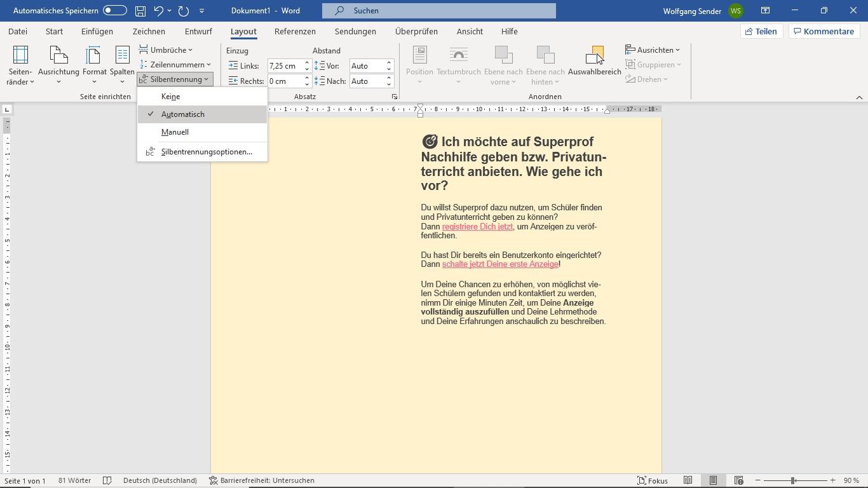
Task: Choose Manuell hyphenation option
Action: pyautogui.click(x=202, y=132)
